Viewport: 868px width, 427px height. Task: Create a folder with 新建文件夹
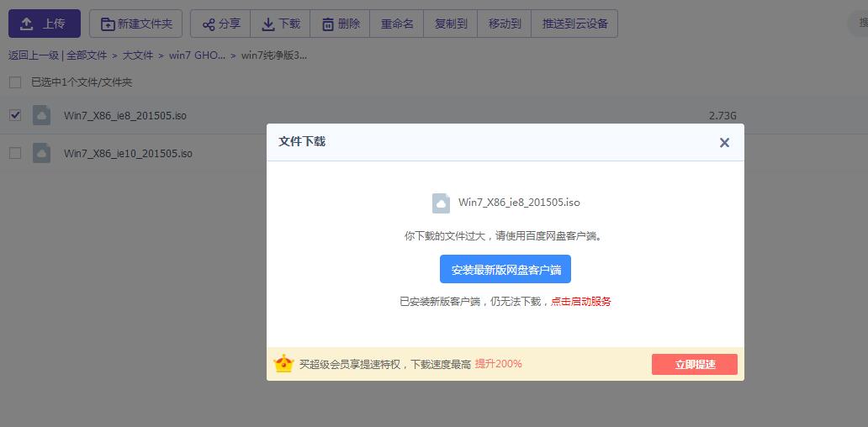tap(135, 24)
